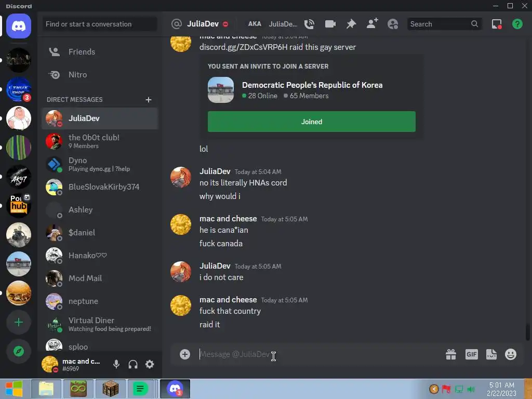Open the orange hub server icon
The width and height of the screenshot is (532, 399).
pos(19,206)
